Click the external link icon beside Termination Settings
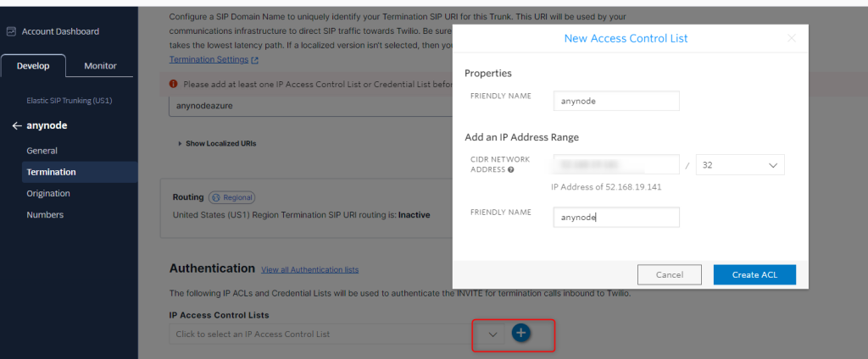 click(255, 60)
